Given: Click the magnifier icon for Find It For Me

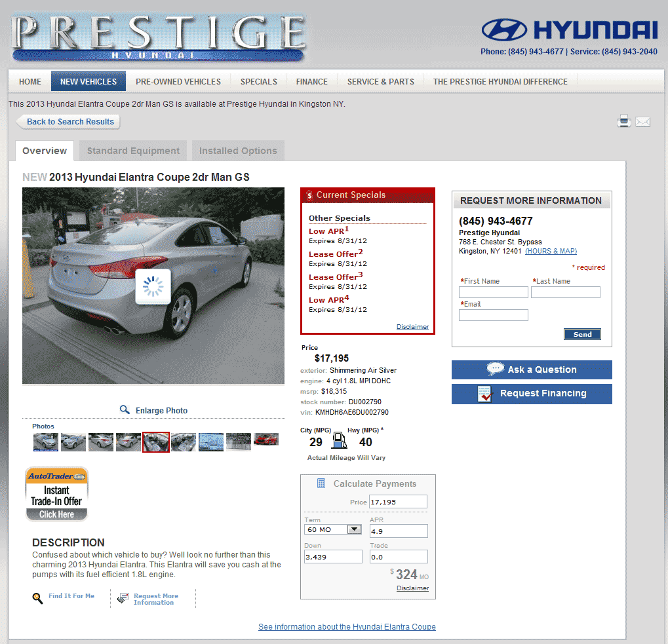Looking at the screenshot, I should click(37, 598).
